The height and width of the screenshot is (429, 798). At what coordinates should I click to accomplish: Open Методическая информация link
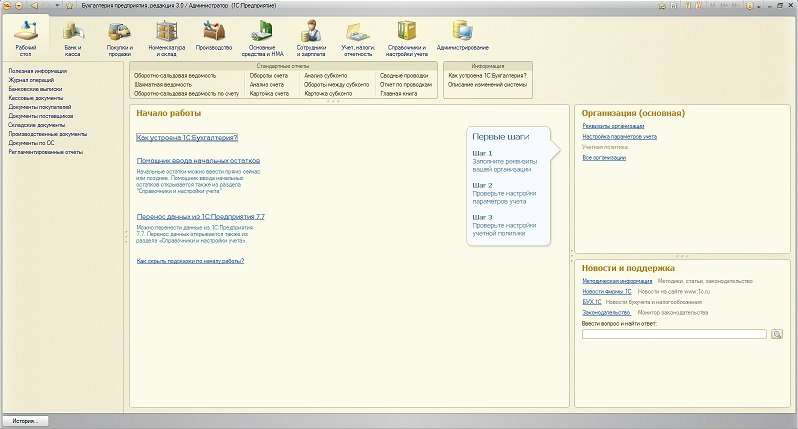coord(617,281)
